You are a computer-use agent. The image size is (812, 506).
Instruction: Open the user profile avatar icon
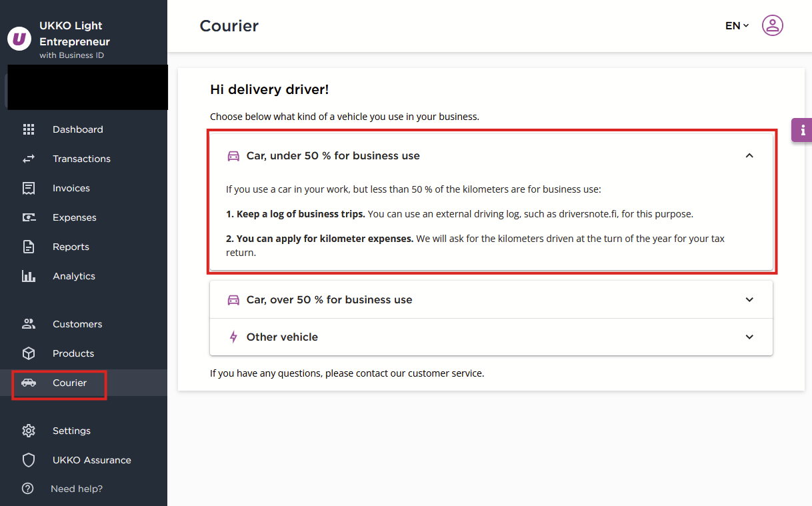[772, 25]
